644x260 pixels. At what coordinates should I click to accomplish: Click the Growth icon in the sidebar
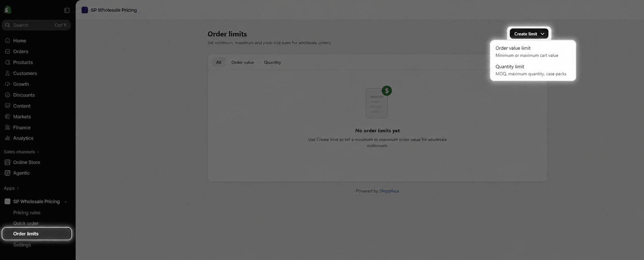(8, 84)
